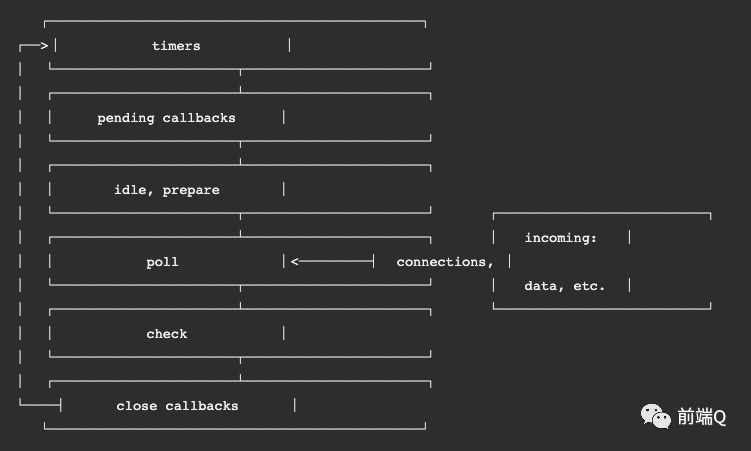Click connector between poll and check

pyautogui.click(x=240, y=298)
